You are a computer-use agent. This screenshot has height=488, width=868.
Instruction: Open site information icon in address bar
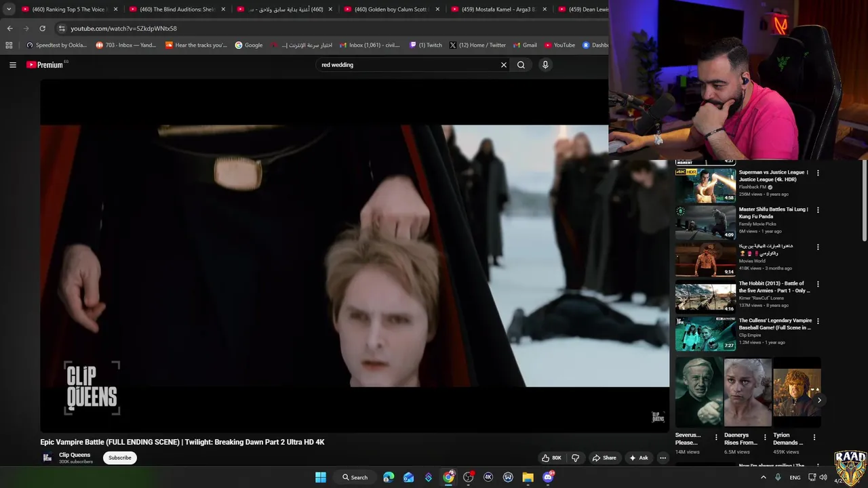[x=62, y=28]
